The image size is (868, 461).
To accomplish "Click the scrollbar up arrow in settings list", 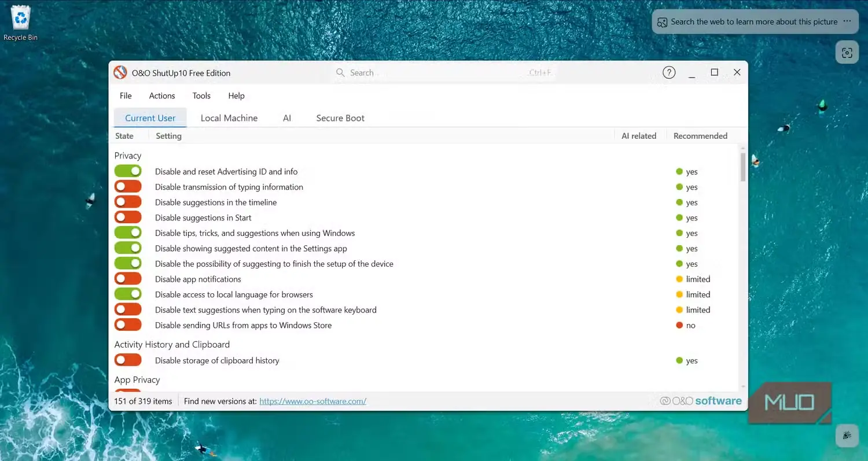I will point(743,148).
